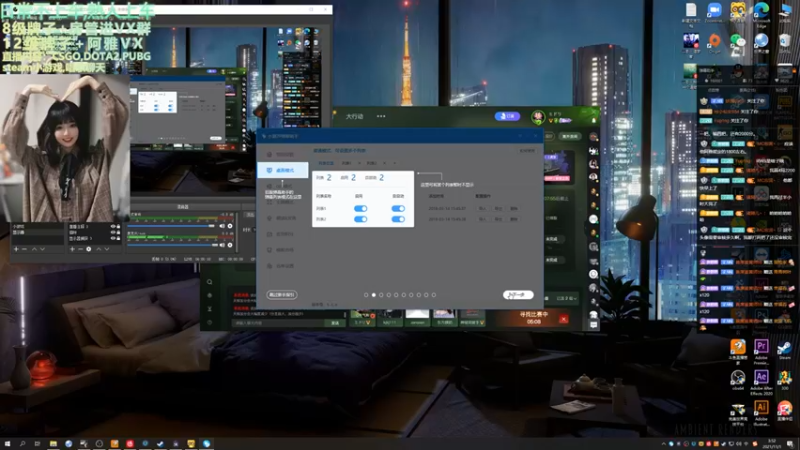Move OBS source down with arrow
The width and height of the screenshot is (800, 450).
[107, 249]
